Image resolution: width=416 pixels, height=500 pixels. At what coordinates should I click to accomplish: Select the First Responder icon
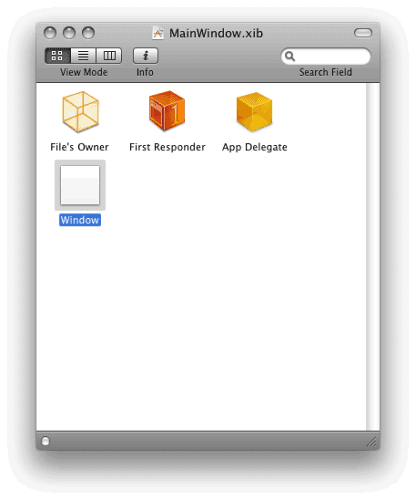pyautogui.click(x=167, y=110)
